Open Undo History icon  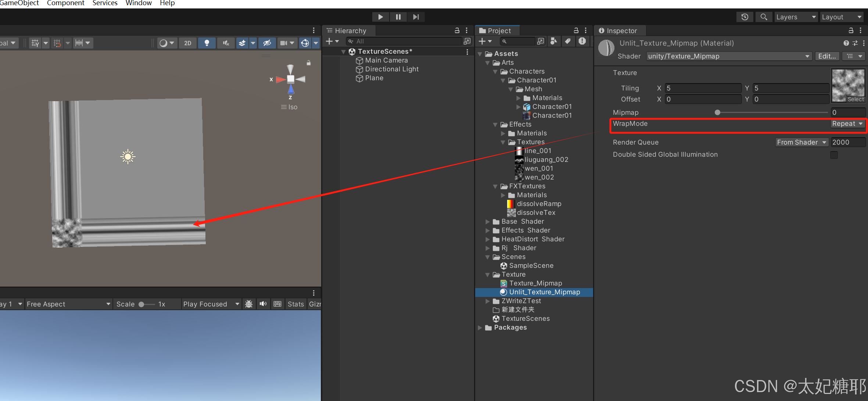click(745, 17)
